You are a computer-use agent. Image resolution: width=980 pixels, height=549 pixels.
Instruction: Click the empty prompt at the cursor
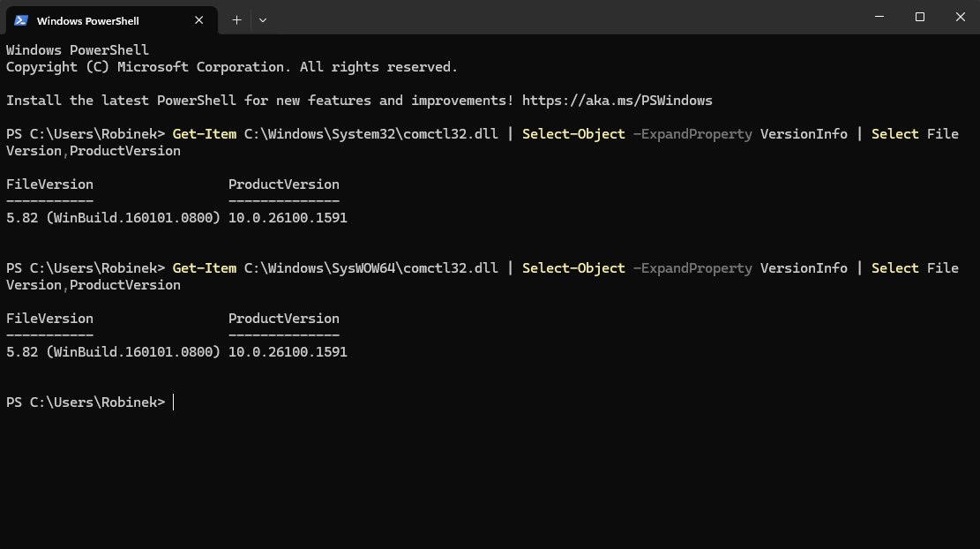[174, 402]
